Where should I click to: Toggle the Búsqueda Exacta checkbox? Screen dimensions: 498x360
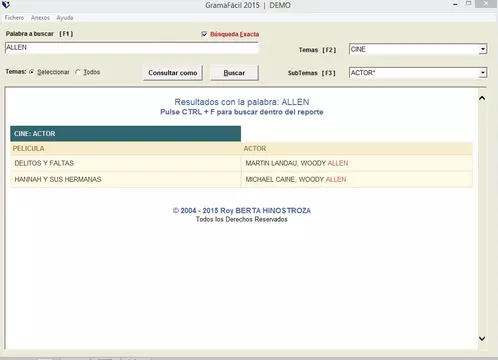point(204,34)
